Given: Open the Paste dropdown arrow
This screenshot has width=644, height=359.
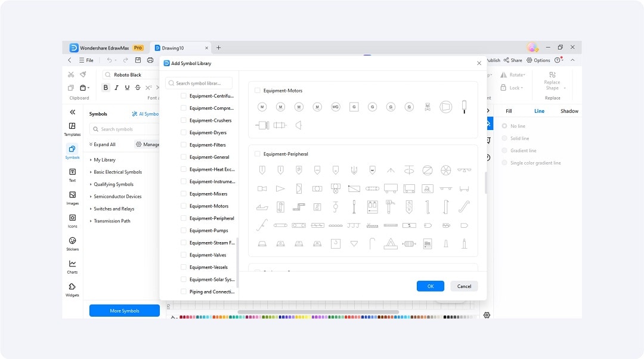Looking at the screenshot, I should (x=88, y=88).
